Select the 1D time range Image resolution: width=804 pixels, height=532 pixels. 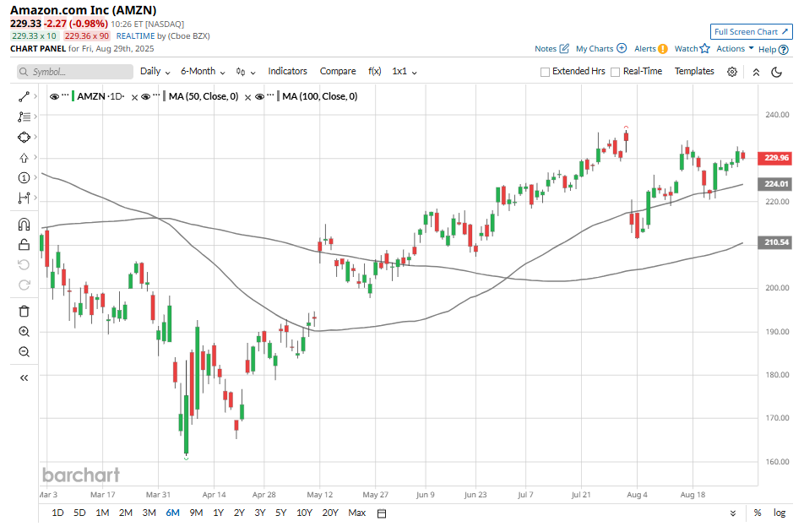pyautogui.click(x=57, y=513)
